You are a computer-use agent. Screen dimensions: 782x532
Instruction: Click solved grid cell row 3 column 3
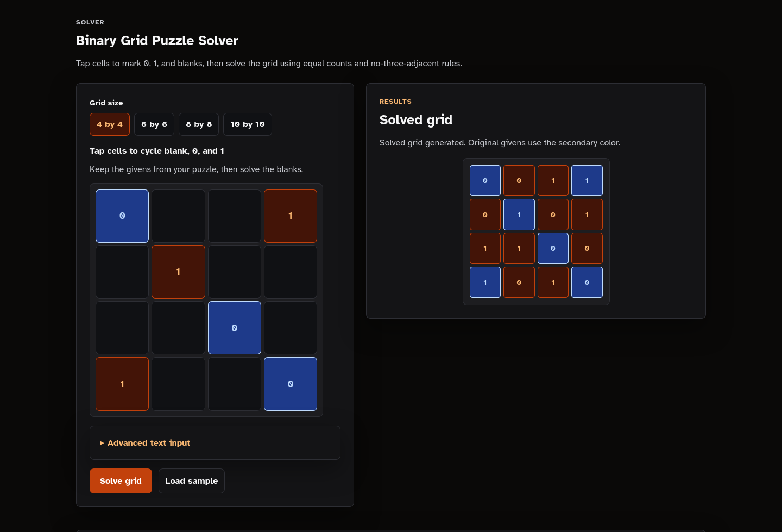click(553, 248)
